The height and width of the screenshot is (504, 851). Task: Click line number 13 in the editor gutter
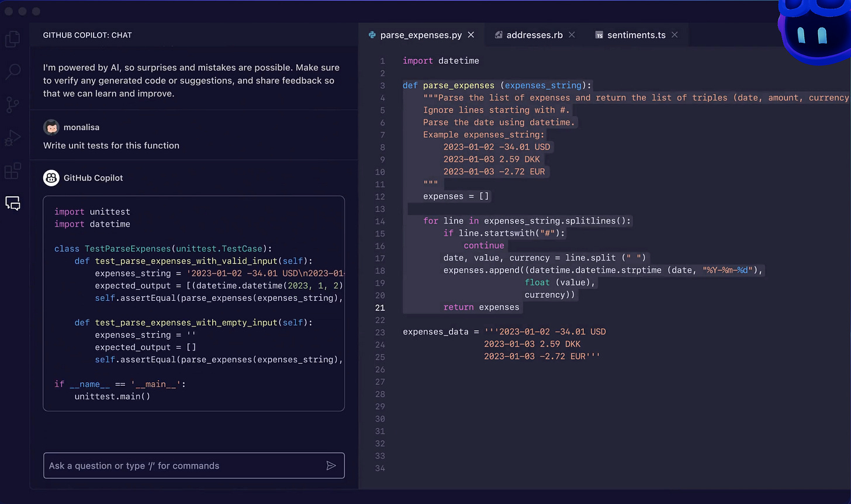coord(380,208)
